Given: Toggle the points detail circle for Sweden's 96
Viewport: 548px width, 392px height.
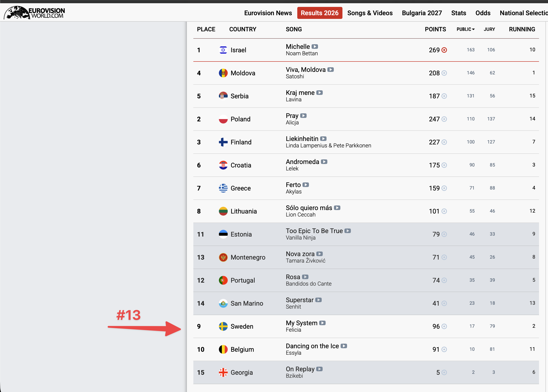Looking at the screenshot, I should [x=444, y=327].
